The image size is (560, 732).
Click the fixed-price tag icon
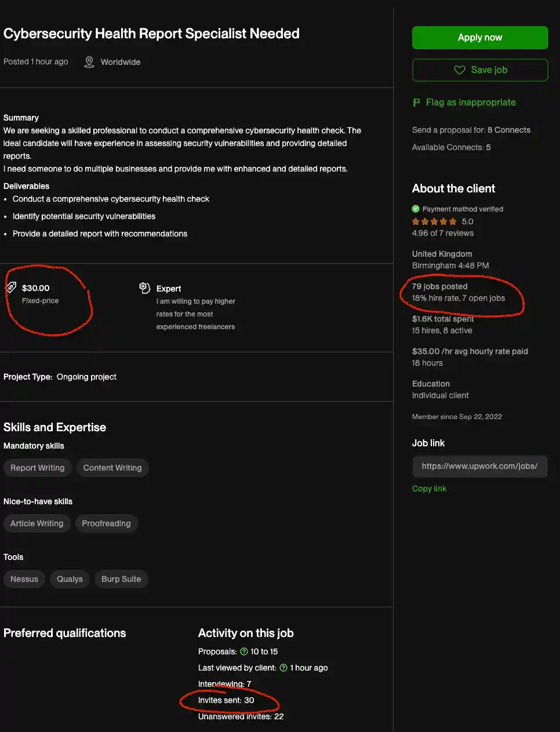11,287
